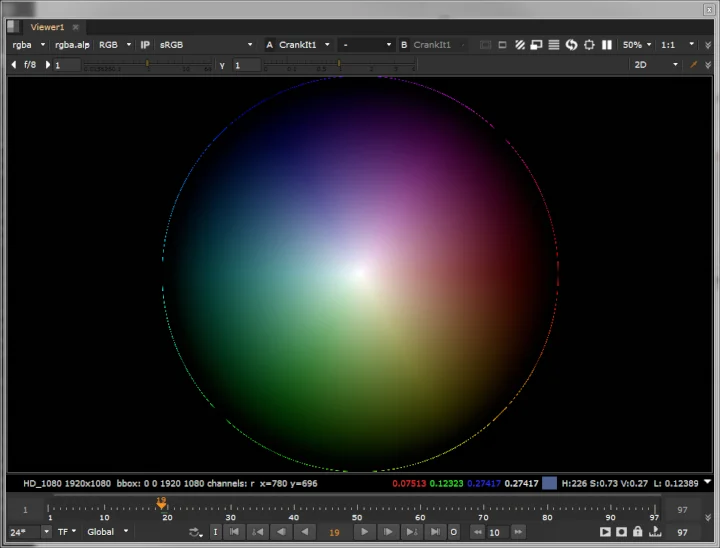Open the pane content menu icon
720x548 pixels.
point(13,27)
